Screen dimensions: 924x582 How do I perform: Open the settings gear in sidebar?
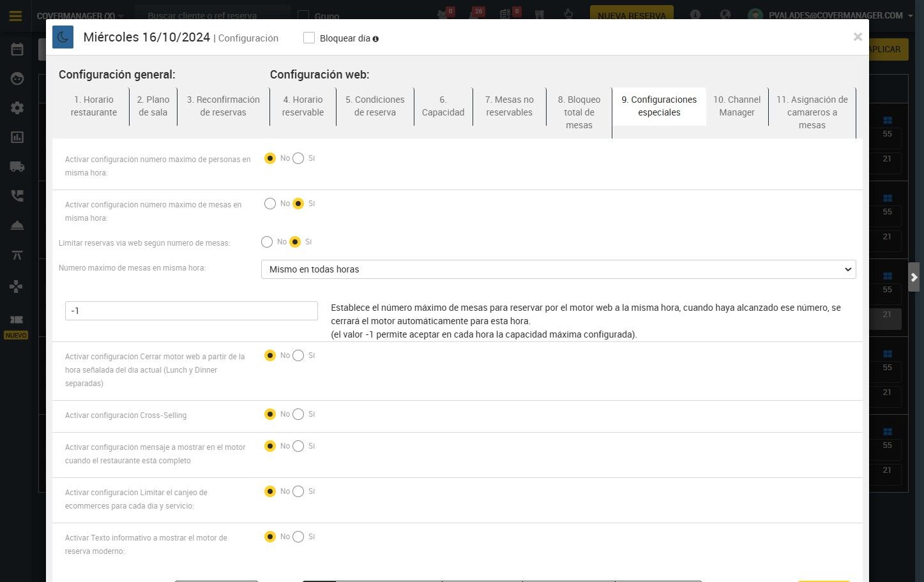tap(17, 108)
